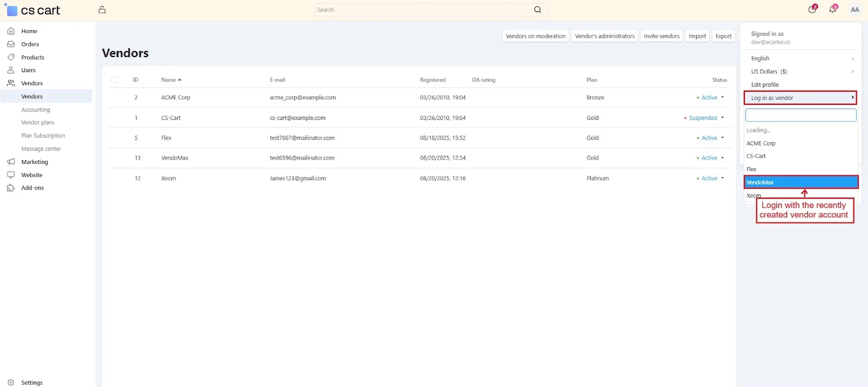Open the Settings gear icon
This screenshot has height=387, width=868.
[11, 383]
